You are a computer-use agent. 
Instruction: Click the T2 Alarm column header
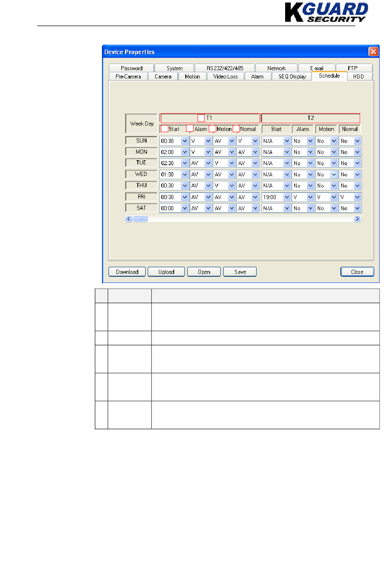[302, 129]
